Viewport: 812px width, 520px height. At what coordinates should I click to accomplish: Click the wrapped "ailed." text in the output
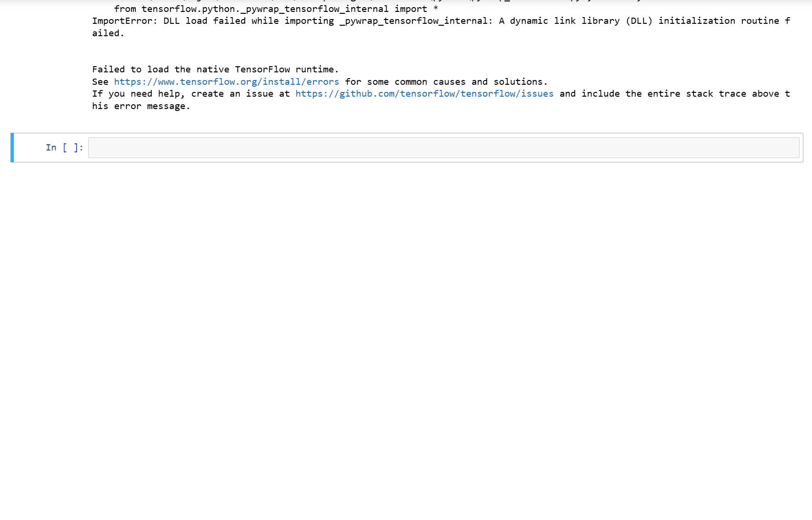click(x=108, y=33)
